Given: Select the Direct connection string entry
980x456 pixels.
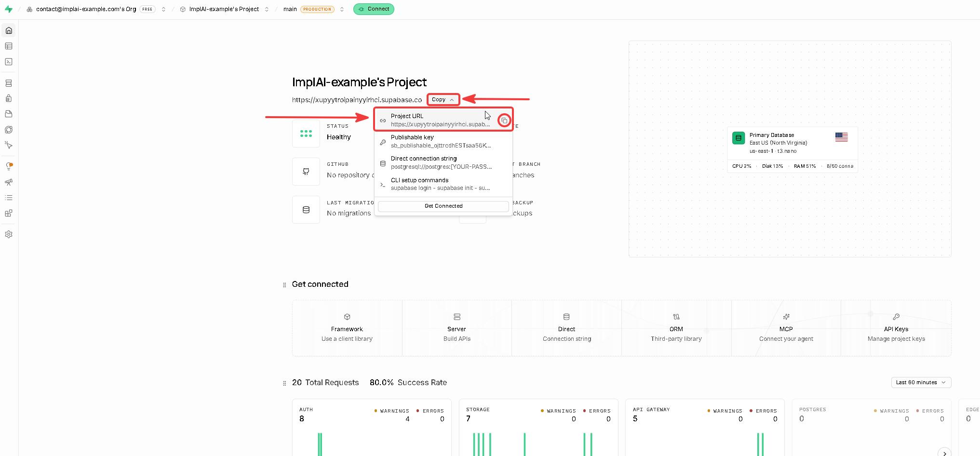Looking at the screenshot, I should [443, 162].
